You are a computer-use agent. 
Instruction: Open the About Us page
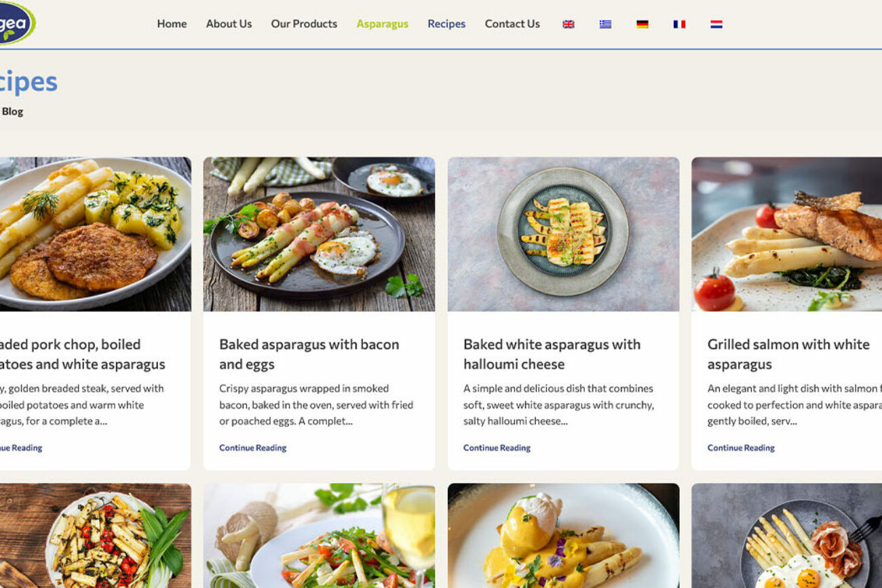pos(229,24)
